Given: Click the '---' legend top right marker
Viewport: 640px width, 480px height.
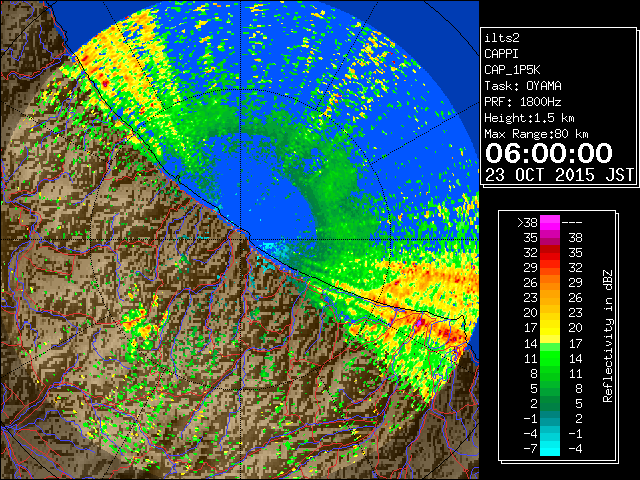Looking at the screenshot, I should point(572,223).
